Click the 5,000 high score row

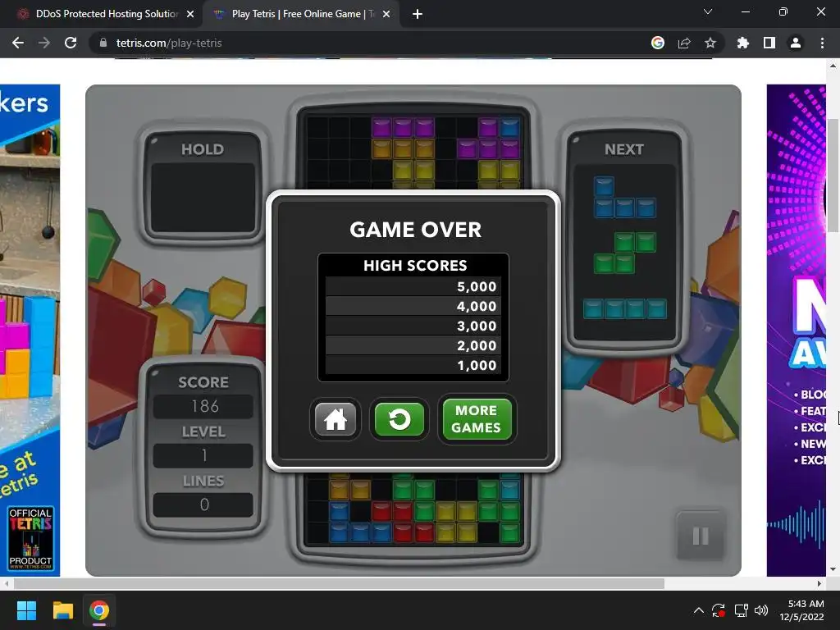pyautogui.click(x=413, y=286)
